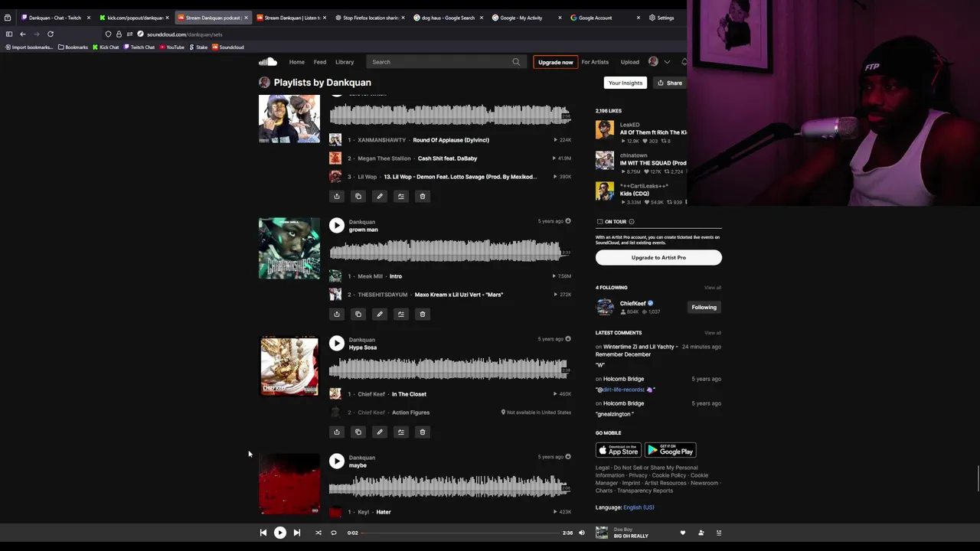
Task: Open 'grown man' Championships cover thumbnail
Action: (x=289, y=249)
